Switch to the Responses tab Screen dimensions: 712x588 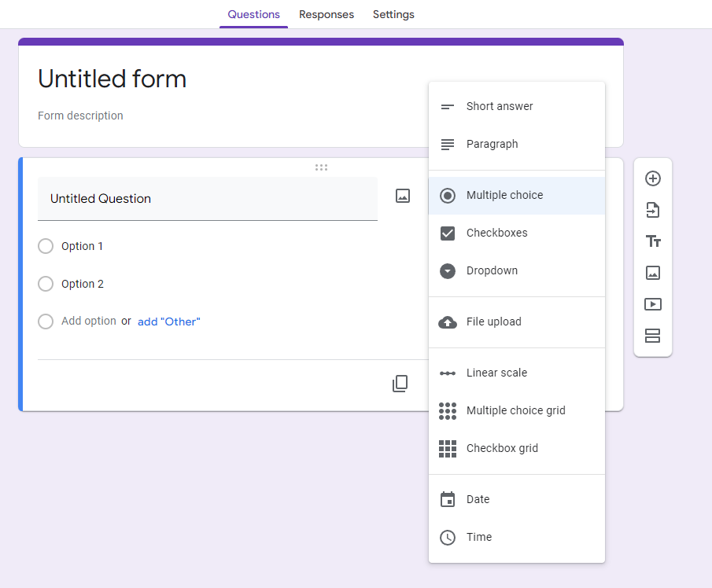coord(326,14)
